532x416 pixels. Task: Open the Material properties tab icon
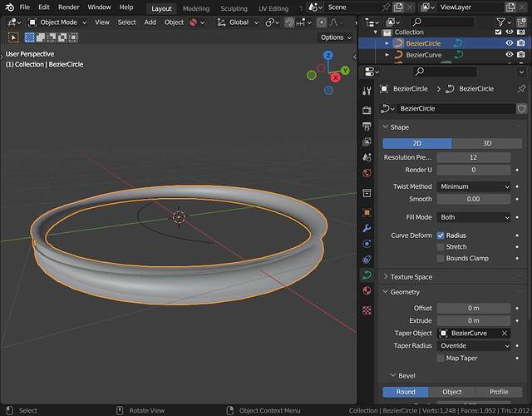pos(367,290)
